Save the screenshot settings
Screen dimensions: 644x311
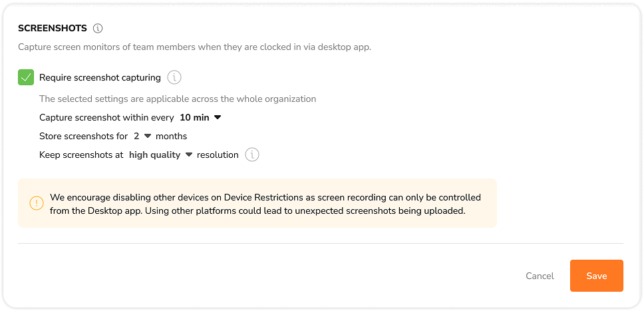(596, 276)
